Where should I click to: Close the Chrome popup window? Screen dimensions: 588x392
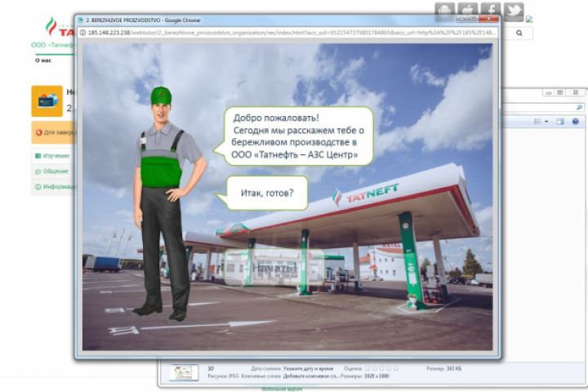(x=488, y=19)
